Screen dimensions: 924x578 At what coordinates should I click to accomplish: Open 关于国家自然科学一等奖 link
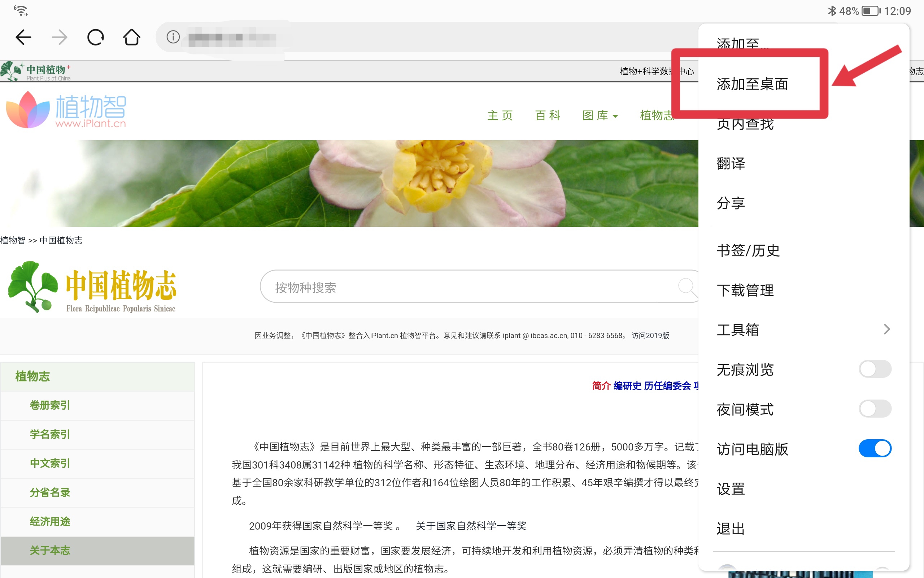click(x=471, y=526)
